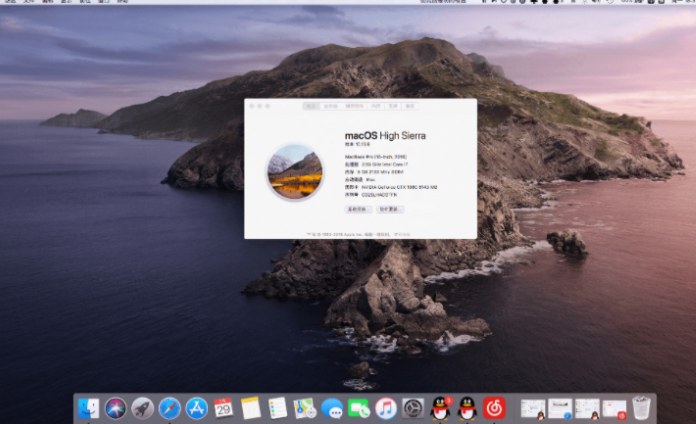Switch to the Storage tab
Screen dimensions: 696x424
pyautogui.click(x=355, y=105)
